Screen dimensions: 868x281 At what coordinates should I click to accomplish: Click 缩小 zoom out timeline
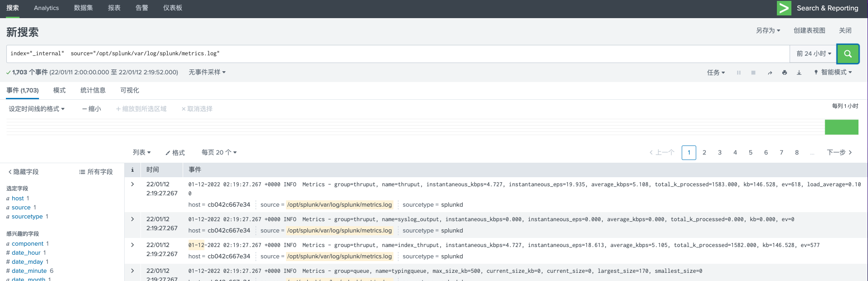pos(92,109)
